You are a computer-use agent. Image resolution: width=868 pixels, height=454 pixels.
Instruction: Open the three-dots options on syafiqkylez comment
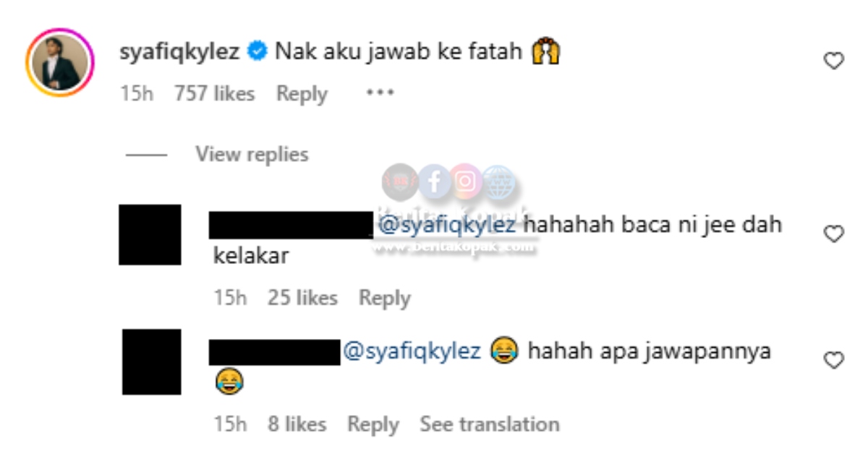(380, 93)
